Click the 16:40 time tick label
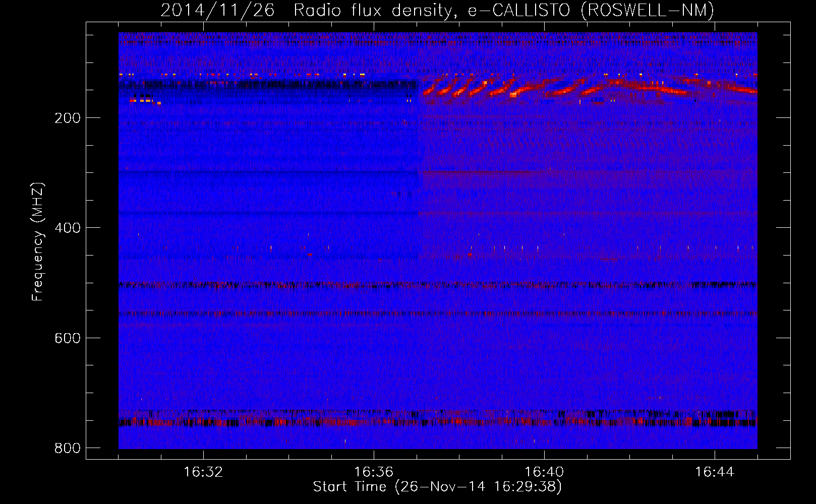816x504 pixels. [x=544, y=472]
